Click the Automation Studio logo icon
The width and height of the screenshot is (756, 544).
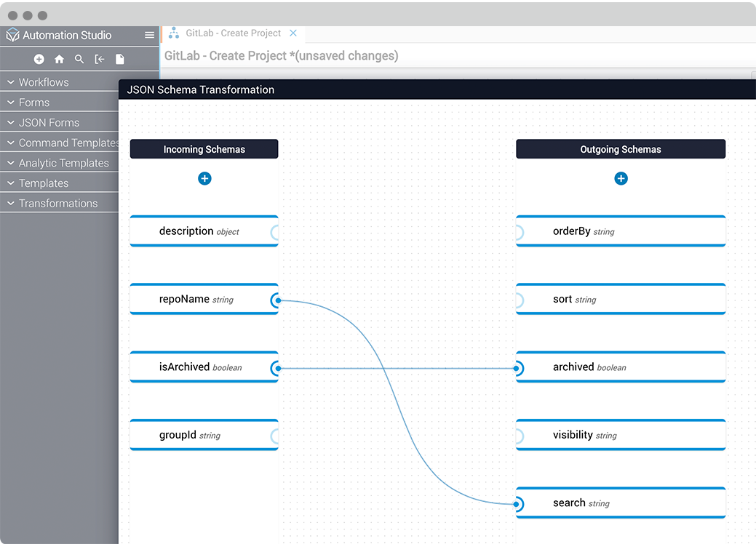point(12,35)
